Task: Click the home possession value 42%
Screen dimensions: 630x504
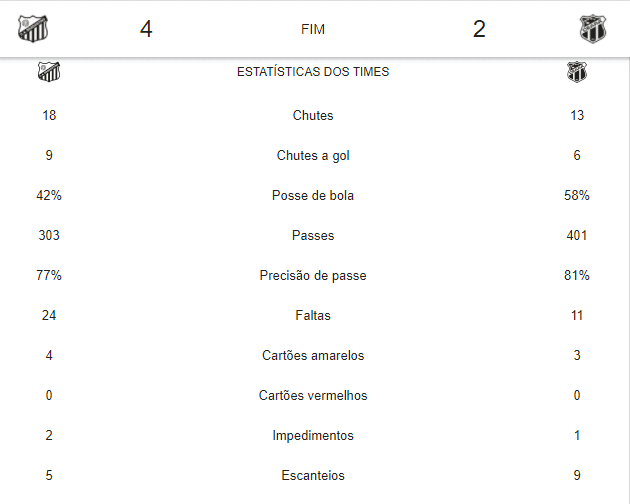Action: point(49,195)
